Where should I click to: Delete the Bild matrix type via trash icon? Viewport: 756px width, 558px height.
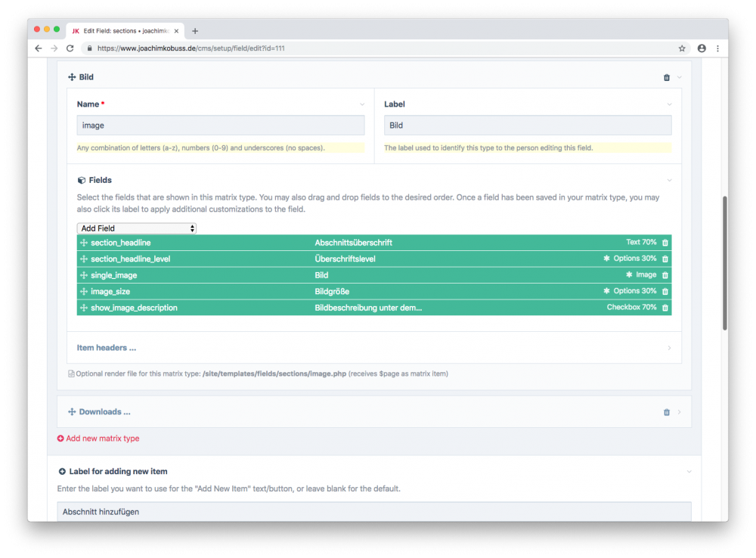pos(666,77)
